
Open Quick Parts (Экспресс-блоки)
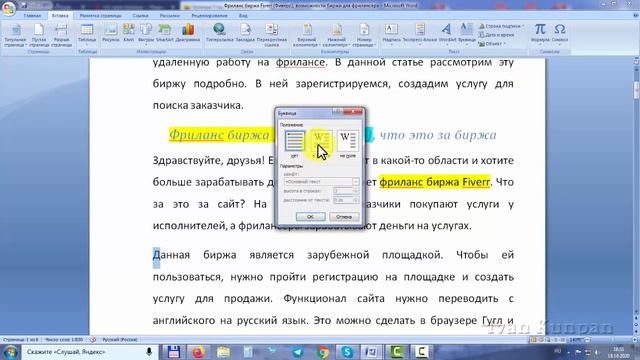pyautogui.click(x=420, y=33)
